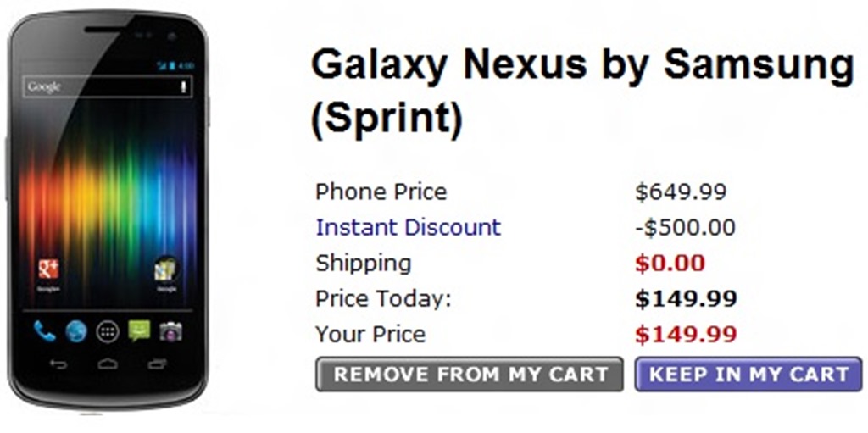Tap the Google+ app icon on the phone
The image size is (868, 433).
pyautogui.click(x=48, y=270)
